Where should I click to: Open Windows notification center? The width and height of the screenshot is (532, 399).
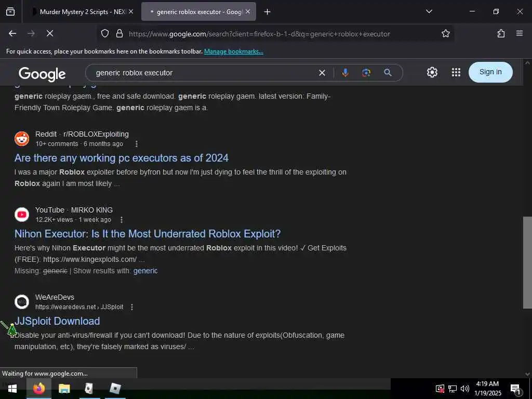click(x=515, y=389)
